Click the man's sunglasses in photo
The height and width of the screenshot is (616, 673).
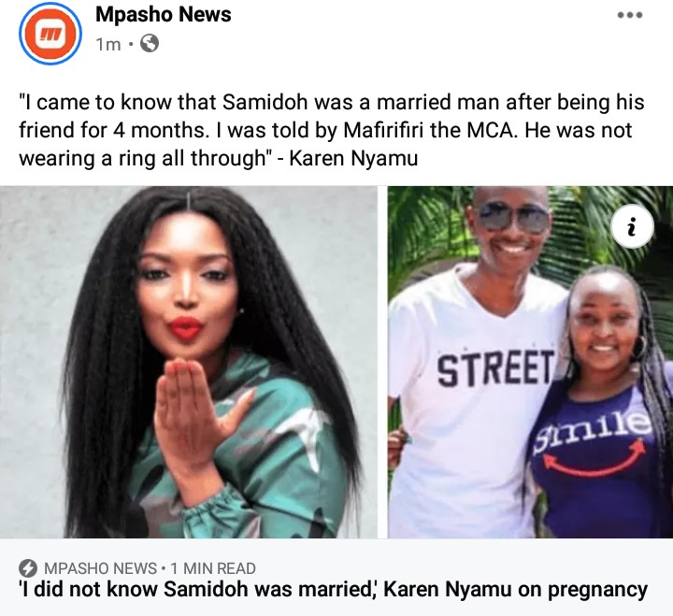tap(512, 216)
